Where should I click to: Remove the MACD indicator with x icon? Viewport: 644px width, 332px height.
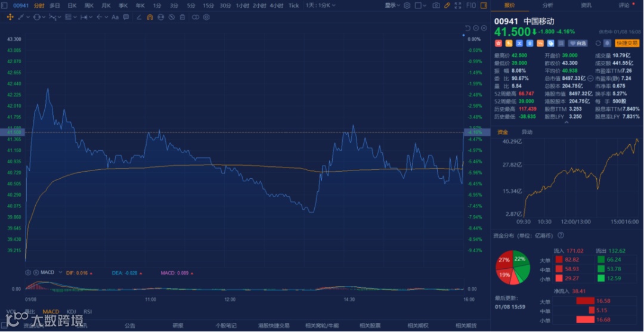(x=36, y=272)
